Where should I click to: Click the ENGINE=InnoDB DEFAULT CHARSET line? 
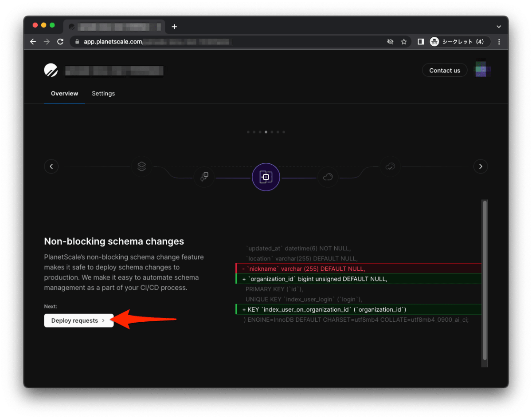click(x=356, y=320)
